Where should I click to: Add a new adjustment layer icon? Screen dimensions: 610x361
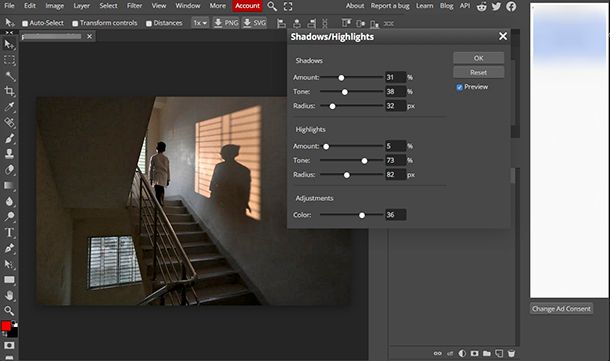pos(462,353)
